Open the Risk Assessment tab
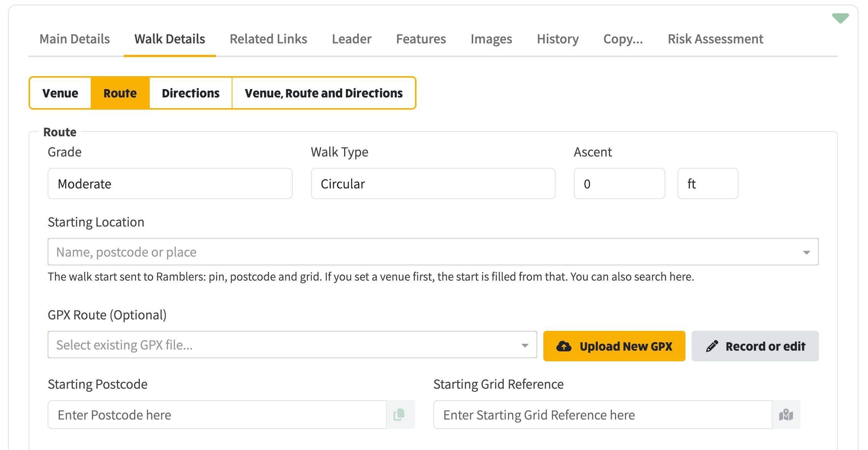The height and width of the screenshot is (450, 868). (715, 39)
